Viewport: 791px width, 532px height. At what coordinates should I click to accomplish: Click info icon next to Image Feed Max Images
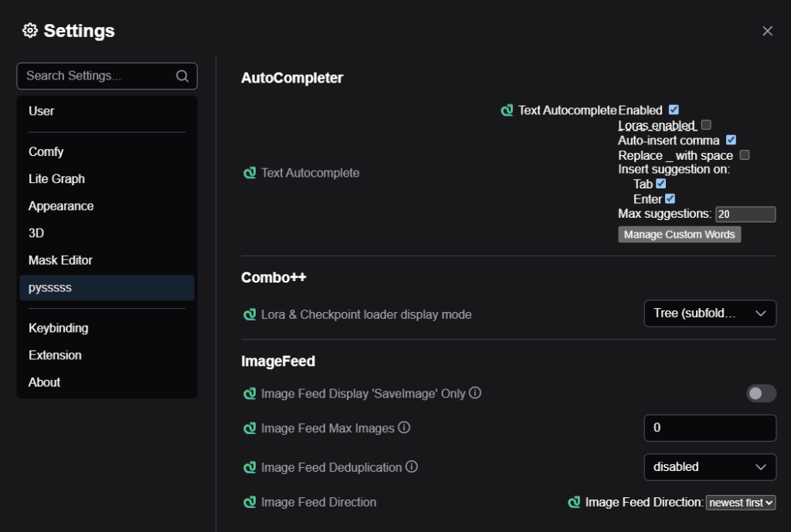[x=404, y=427]
